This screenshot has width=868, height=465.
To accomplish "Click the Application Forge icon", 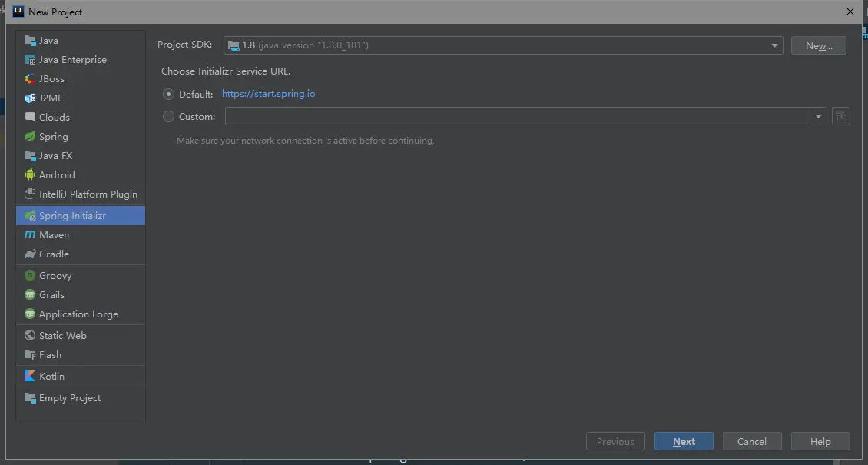I will (30, 314).
